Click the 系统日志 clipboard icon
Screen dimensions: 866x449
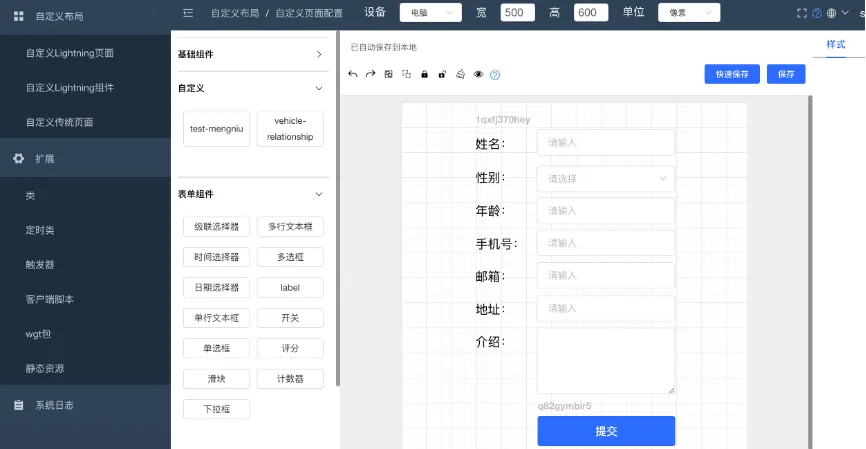tap(18, 405)
